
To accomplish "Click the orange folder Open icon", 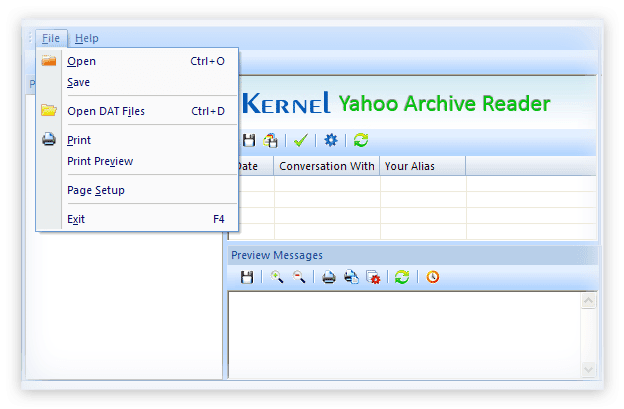I will [49, 60].
